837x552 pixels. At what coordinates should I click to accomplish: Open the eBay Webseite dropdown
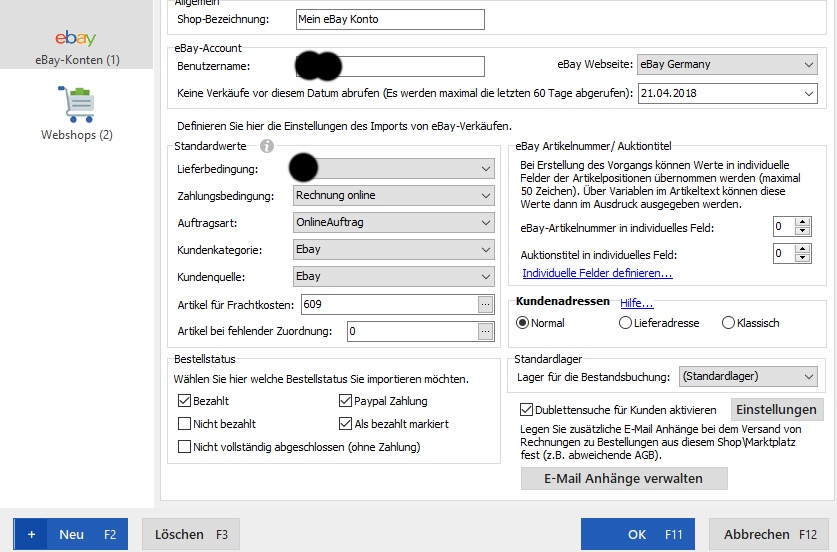[728, 64]
